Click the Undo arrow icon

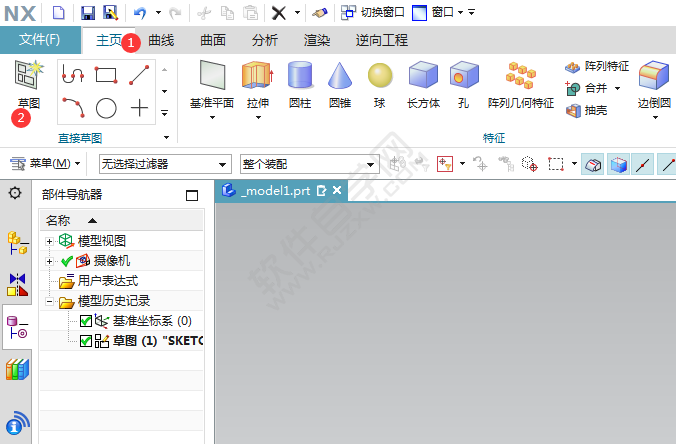tap(140, 13)
